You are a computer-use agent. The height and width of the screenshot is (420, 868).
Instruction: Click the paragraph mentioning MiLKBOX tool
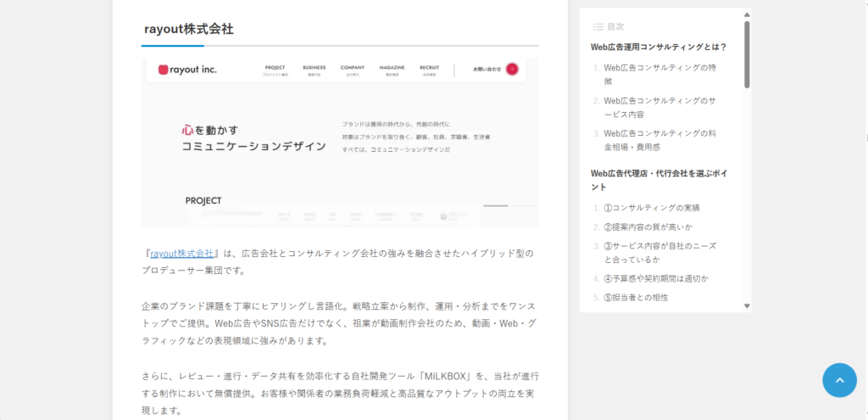pyautogui.click(x=340, y=394)
